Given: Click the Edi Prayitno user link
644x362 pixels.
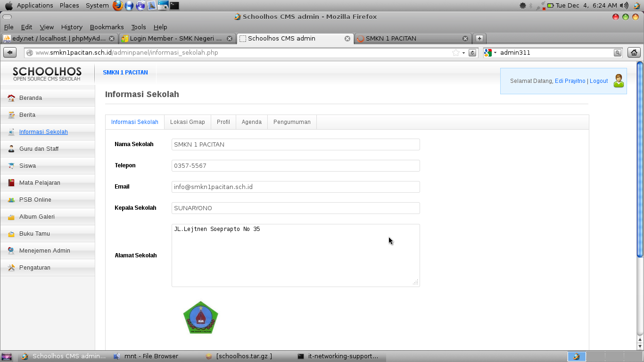Looking at the screenshot, I should click(x=570, y=81).
